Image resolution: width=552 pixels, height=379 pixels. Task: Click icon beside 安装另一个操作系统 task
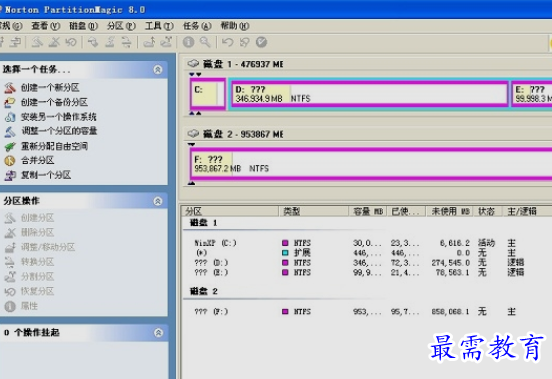coord(10,117)
